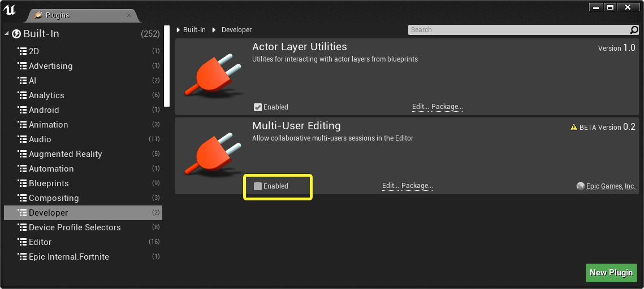Click the Epic Games globe icon
This screenshot has height=289, width=644.
(580, 186)
